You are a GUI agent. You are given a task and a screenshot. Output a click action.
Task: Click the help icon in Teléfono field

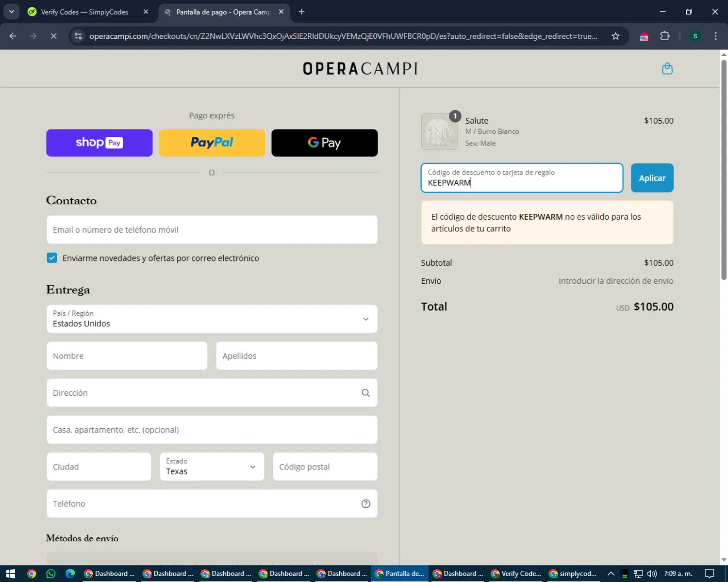(x=366, y=503)
